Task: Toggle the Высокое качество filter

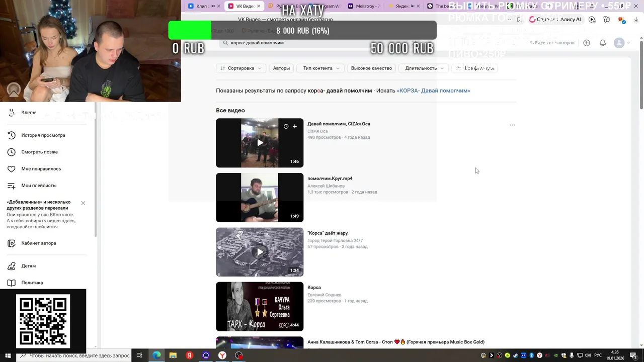Action: point(371,68)
